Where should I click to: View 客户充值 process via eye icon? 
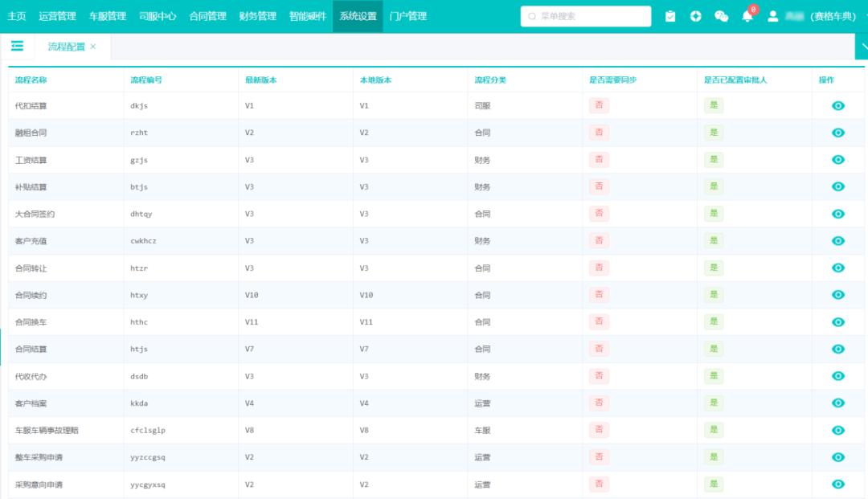[838, 241]
